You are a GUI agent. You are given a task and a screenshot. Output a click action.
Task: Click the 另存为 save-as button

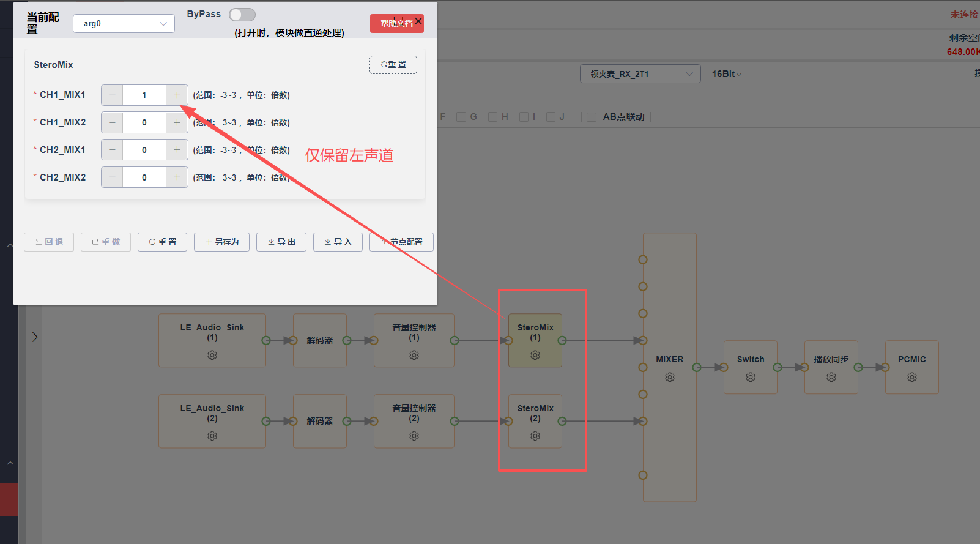(x=221, y=242)
